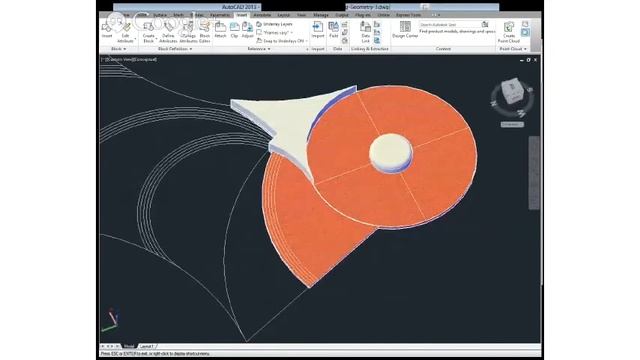Launch the Block Editor
Screen dimensions: 640x360
204,32
